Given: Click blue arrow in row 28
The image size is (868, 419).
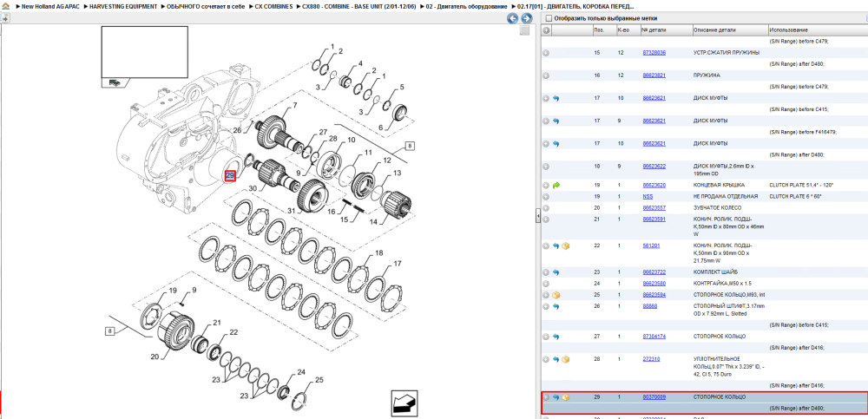Looking at the screenshot, I should click(x=556, y=359).
